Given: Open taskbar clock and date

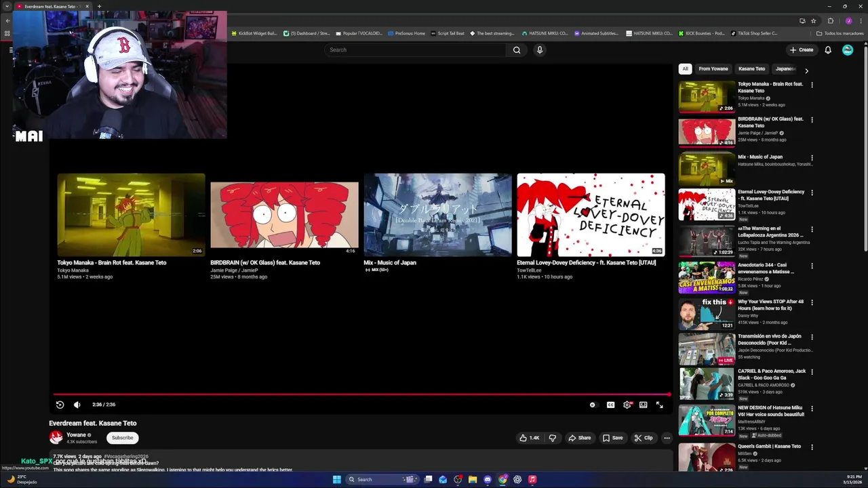Looking at the screenshot, I should point(853,479).
